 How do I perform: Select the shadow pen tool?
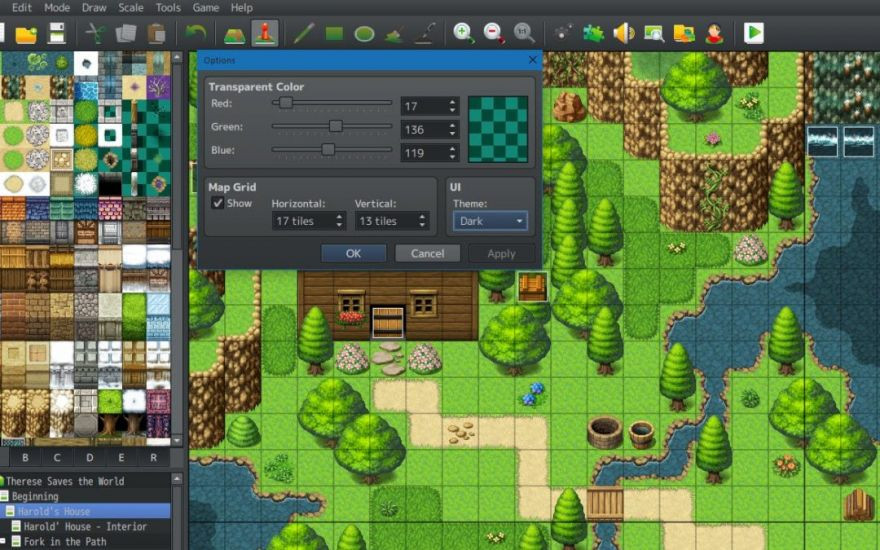pyautogui.click(x=425, y=34)
